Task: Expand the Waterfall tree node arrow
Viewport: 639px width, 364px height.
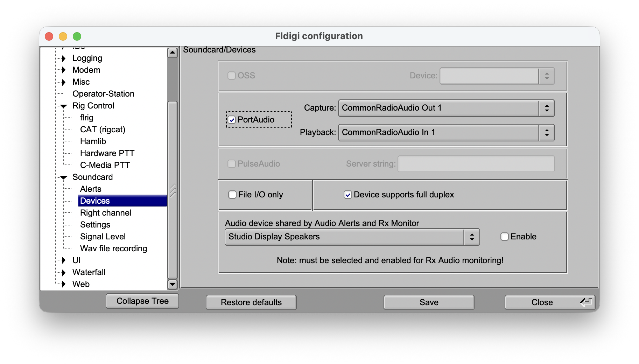Action: click(63, 273)
